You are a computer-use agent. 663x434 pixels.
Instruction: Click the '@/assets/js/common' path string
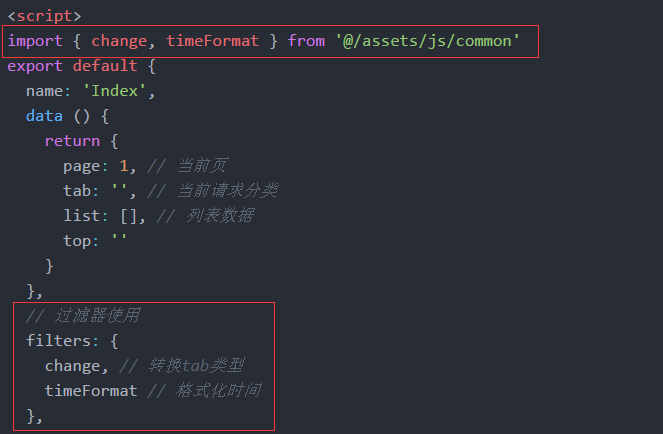[x=428, y=41]
